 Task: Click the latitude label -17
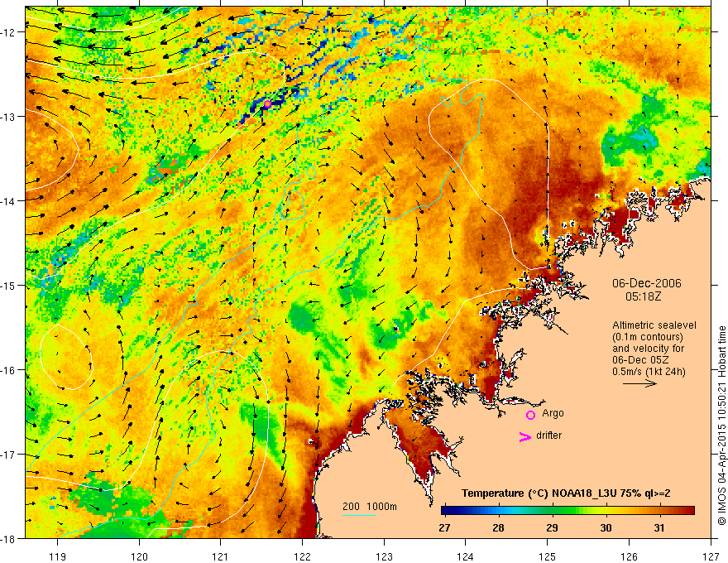pyautogui.click(x=9, y=455)
